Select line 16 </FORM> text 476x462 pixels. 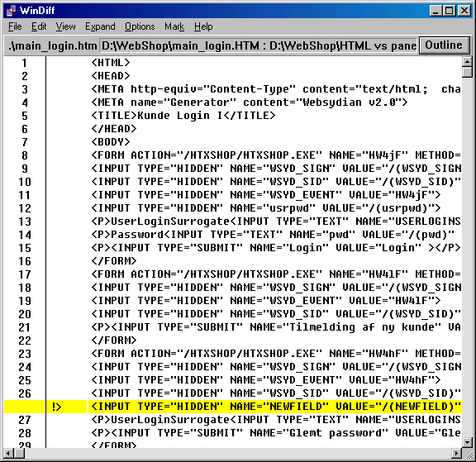click(x=114, y=261)
